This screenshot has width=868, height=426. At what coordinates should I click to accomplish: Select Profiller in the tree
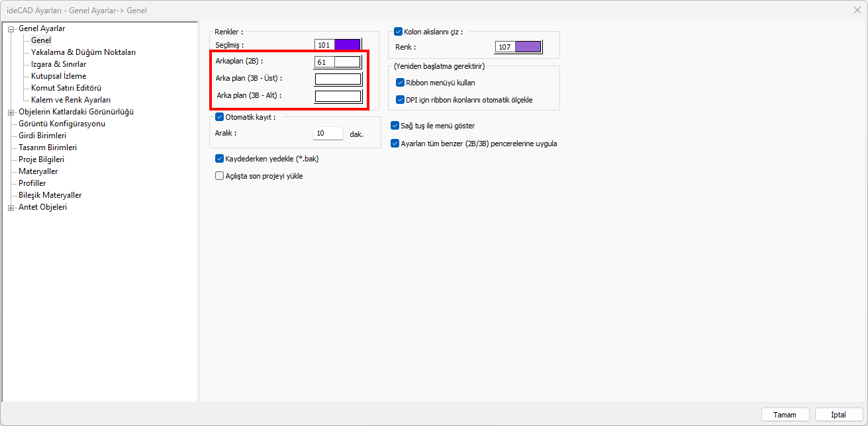coord(32,183)
